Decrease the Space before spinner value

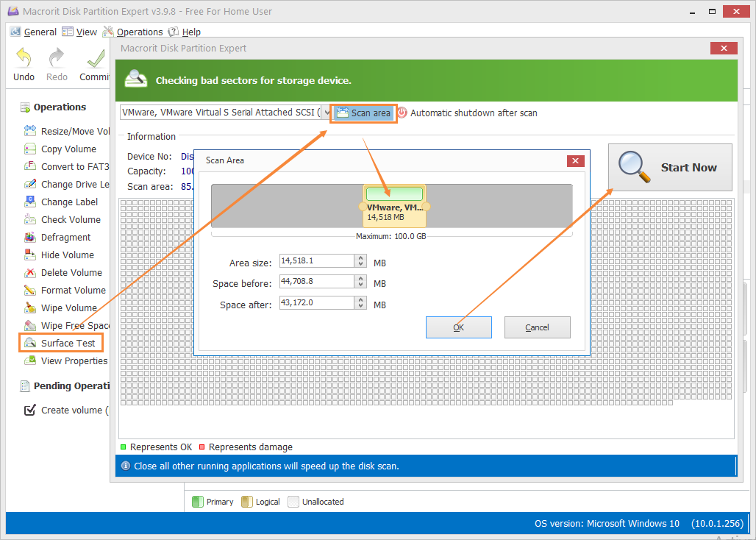point(360,285)
